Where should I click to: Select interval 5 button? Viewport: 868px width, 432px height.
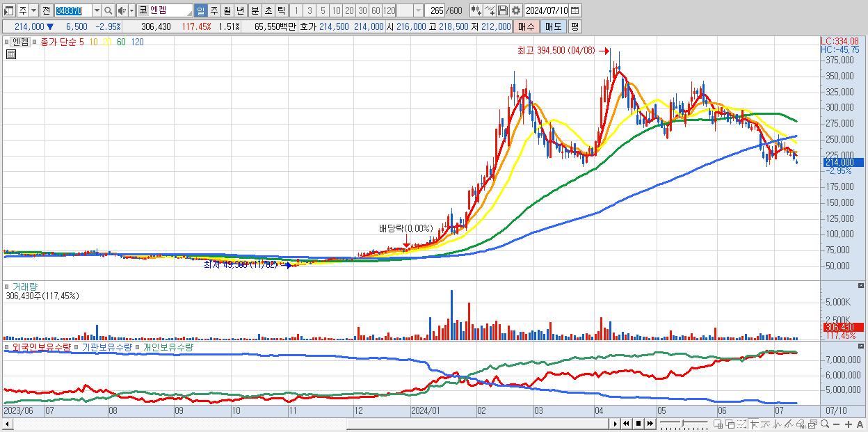pyautogui.click(x=323, y=10)
